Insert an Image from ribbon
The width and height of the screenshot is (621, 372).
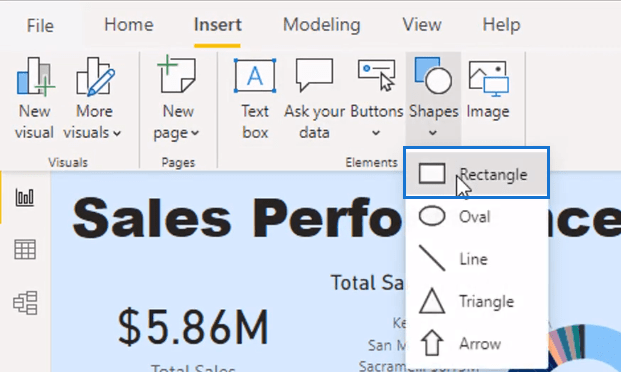tap(488, 90)
